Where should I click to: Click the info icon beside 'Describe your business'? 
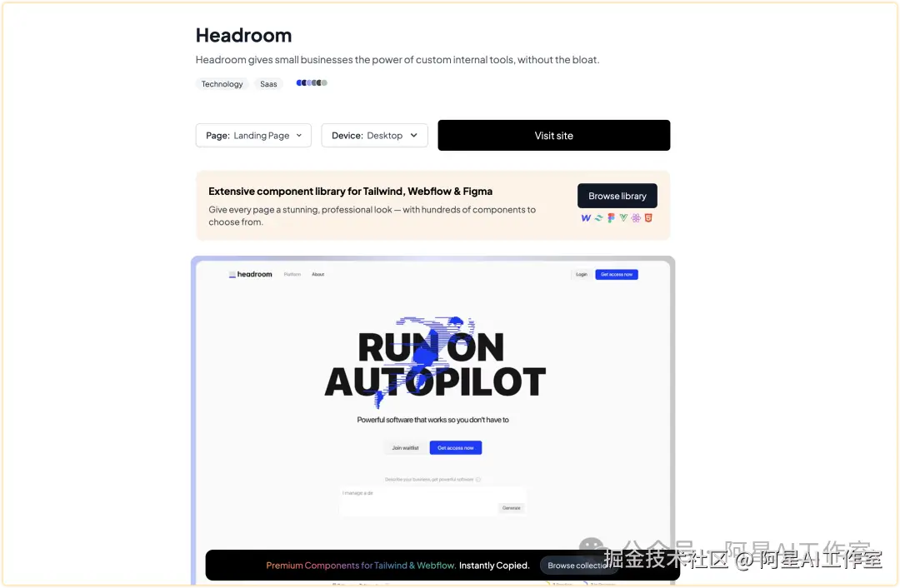coord(478,480)
